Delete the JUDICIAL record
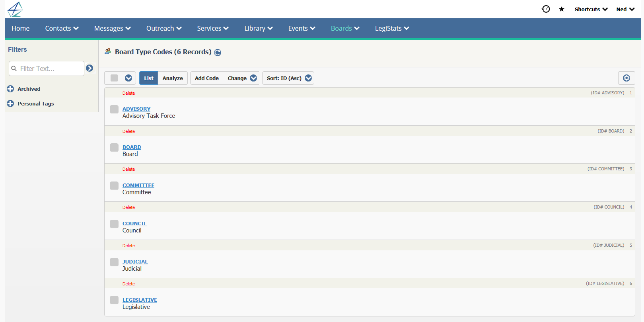 (x=128, y=246)
